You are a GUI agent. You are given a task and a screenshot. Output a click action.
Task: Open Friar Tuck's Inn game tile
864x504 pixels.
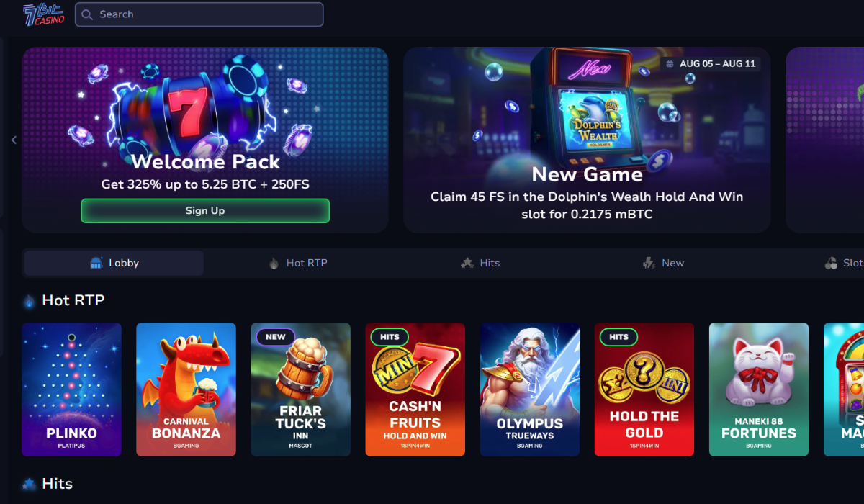300,390
